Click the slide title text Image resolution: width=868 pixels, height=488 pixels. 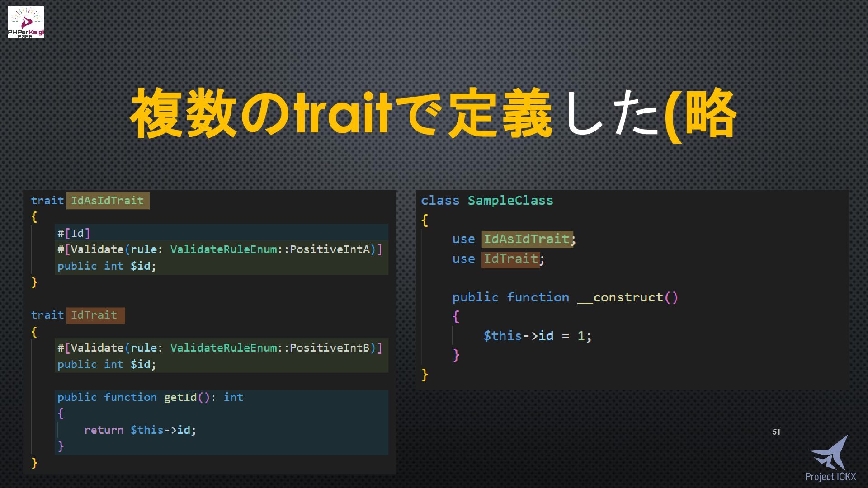(x=433, y=113)
